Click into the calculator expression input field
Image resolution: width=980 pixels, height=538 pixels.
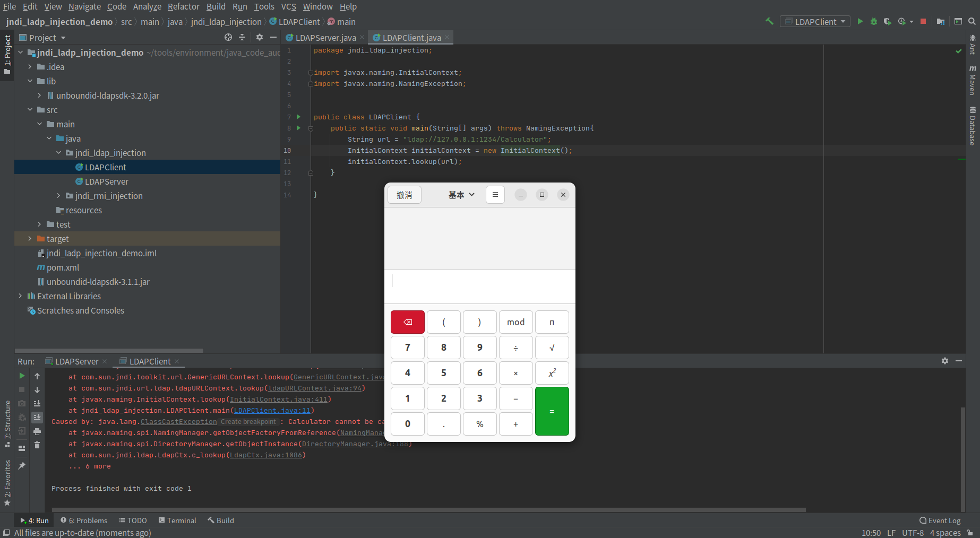pos(479,287)
